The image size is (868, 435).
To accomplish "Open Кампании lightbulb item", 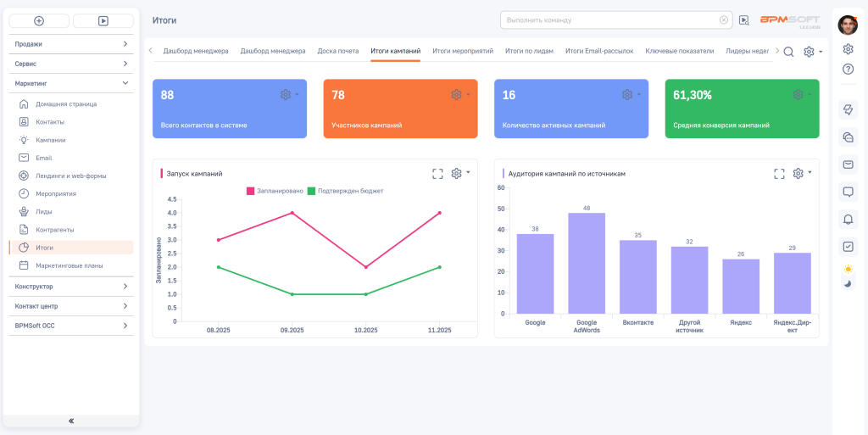I will [71, 140].
